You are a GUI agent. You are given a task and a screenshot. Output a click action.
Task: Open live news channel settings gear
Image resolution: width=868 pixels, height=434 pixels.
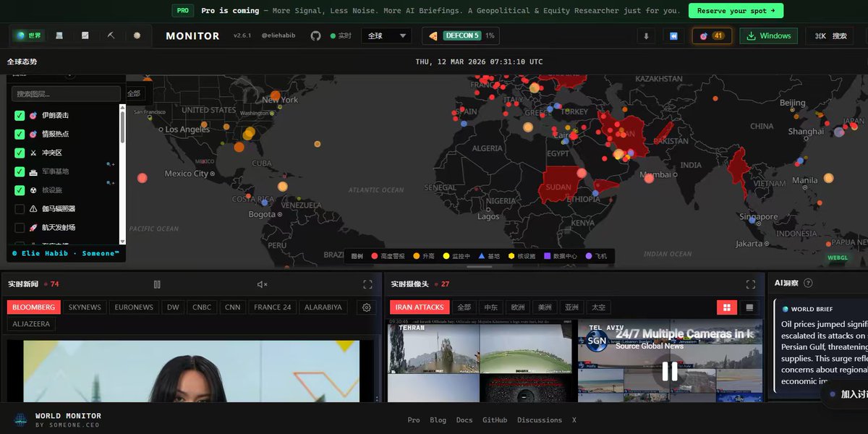(x=367, y=307)
